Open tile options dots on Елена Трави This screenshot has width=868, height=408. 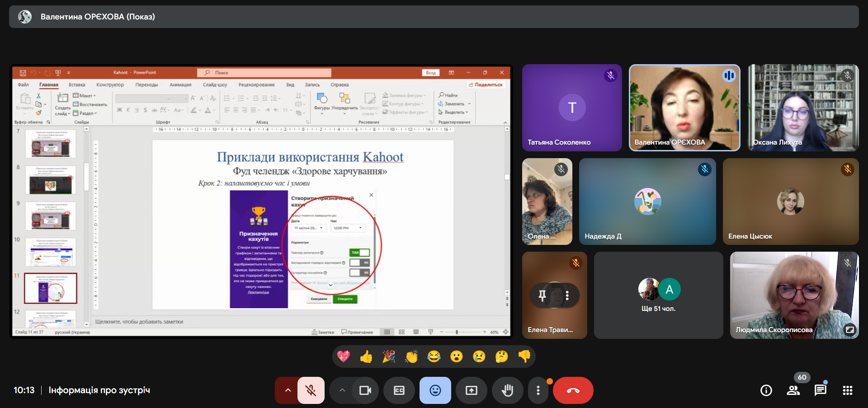(567, 295)
